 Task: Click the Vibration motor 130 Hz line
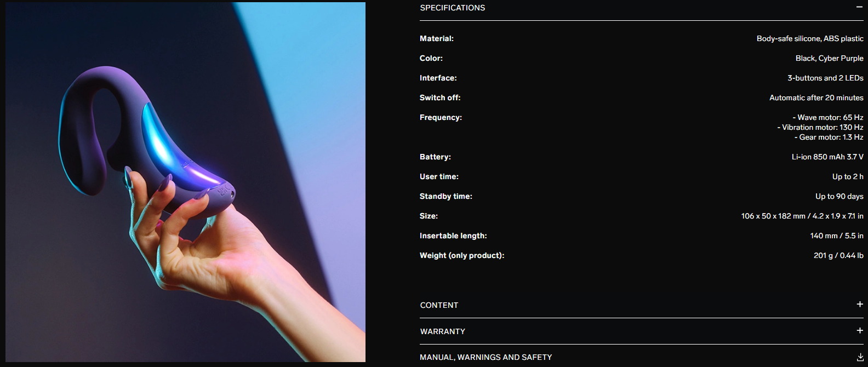click(x=820, y=127)
